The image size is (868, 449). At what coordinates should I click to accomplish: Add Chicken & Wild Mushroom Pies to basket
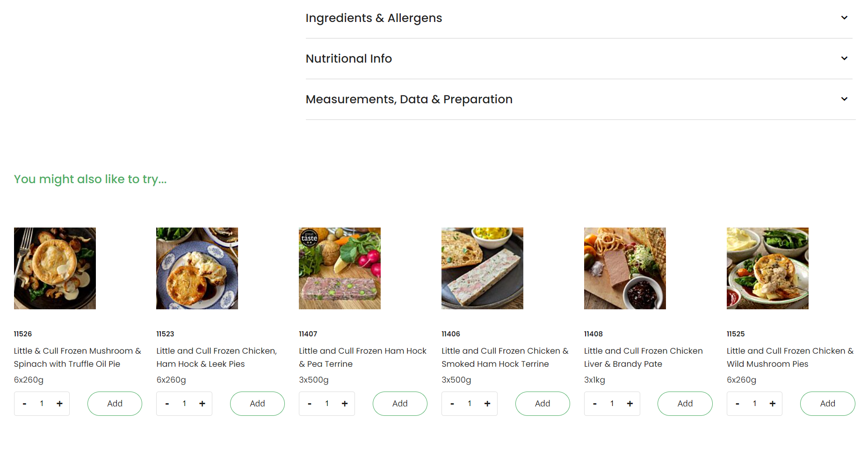point(827,404)
